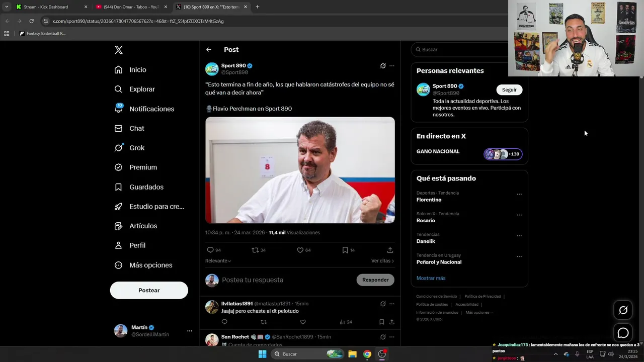Click Grok icon on Sport 890 post
The width and height of the screenshot is (644, 362).
pos(383,66)
